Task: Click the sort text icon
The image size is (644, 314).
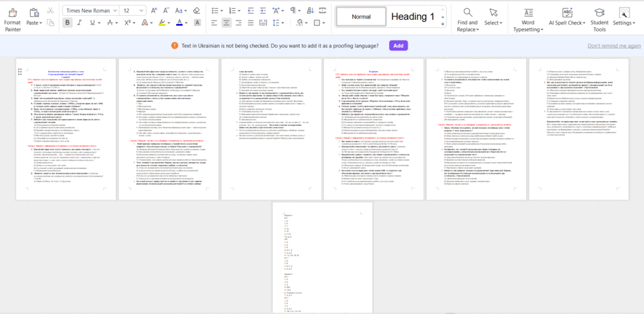Action: tap(310, 10)
